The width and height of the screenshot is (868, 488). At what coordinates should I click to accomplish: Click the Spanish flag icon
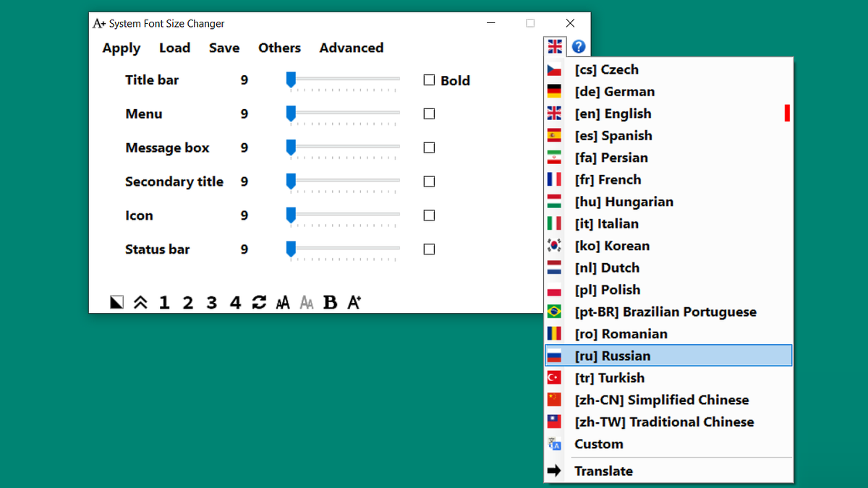tap(554, 136)
